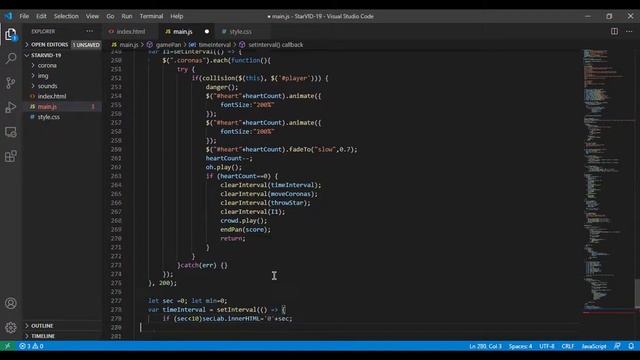
Task: Open Run menu
Action: (127, 16)
